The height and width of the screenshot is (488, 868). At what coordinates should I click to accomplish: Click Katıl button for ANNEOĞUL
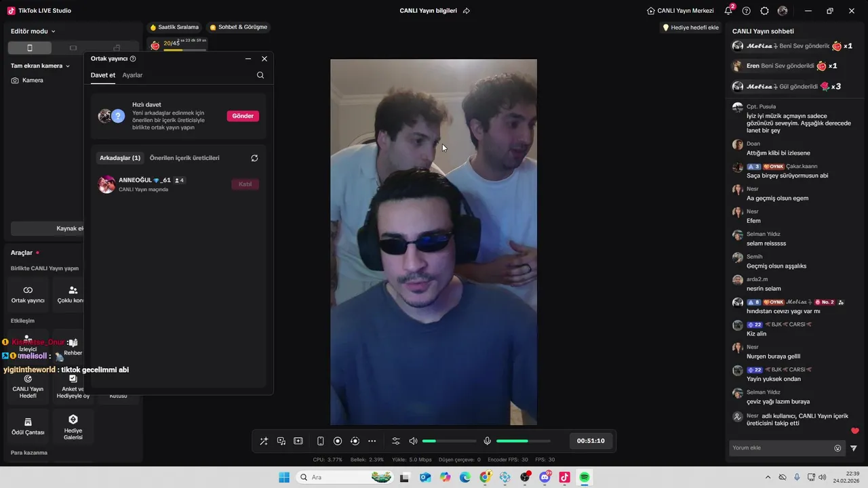245,184
